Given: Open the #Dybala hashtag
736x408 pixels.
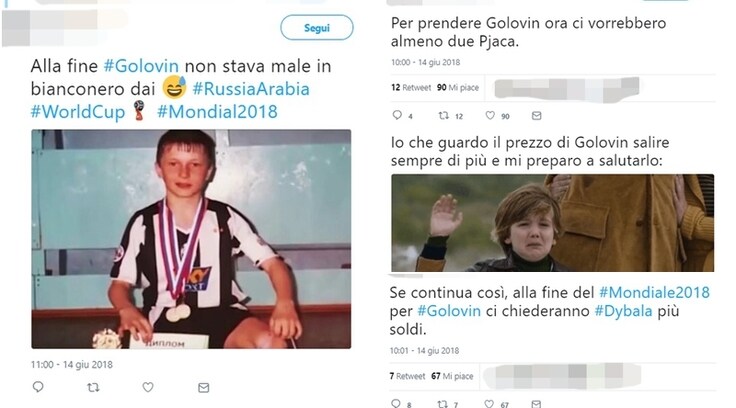Looking at the screenshot, I should coord(623,311).
